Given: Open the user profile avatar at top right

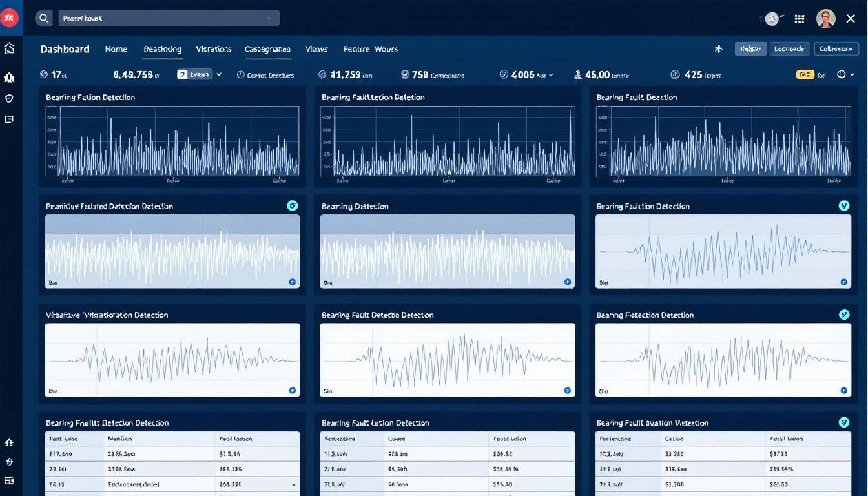Looking at the screenshot, I should 825,18.
